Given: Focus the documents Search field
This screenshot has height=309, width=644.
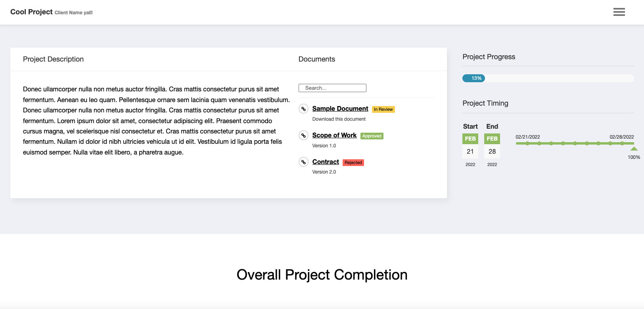Looking at the screenshot, I should pos(332,88).
